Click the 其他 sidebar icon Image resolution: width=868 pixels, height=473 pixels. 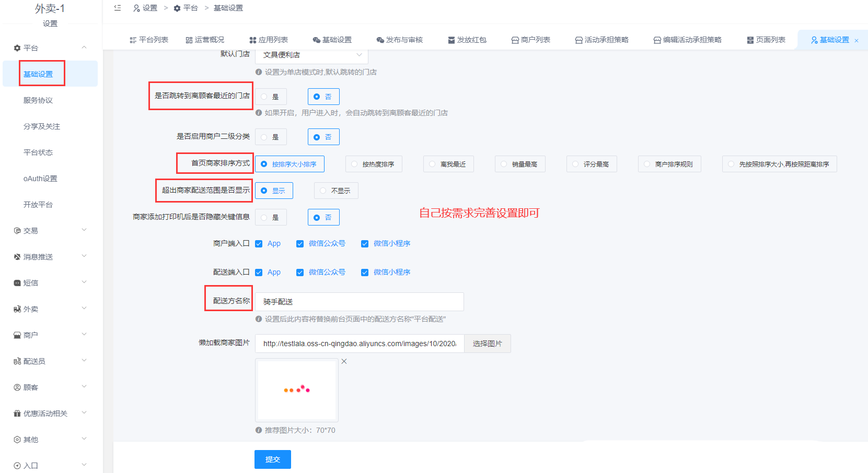tap(17, 440)
